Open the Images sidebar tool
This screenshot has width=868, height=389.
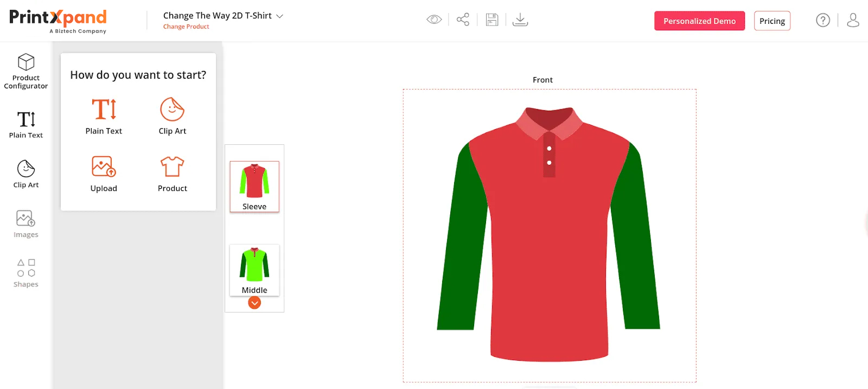[x=26, y=224]
